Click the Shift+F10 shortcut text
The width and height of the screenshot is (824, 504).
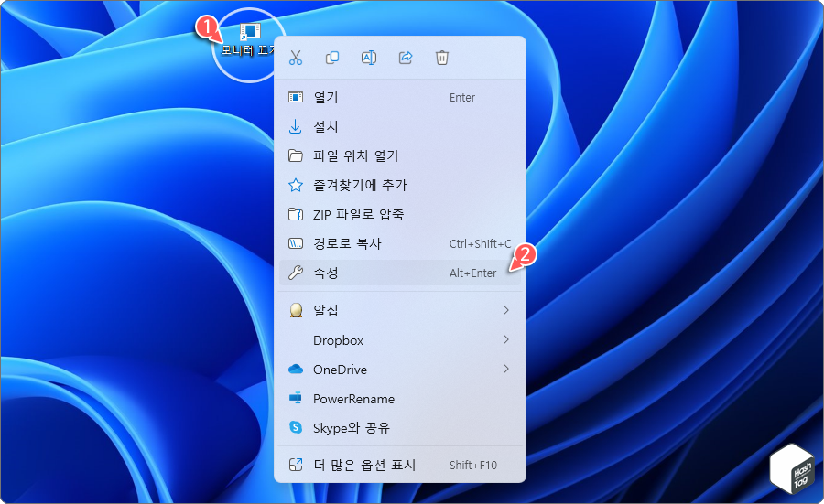473,466
